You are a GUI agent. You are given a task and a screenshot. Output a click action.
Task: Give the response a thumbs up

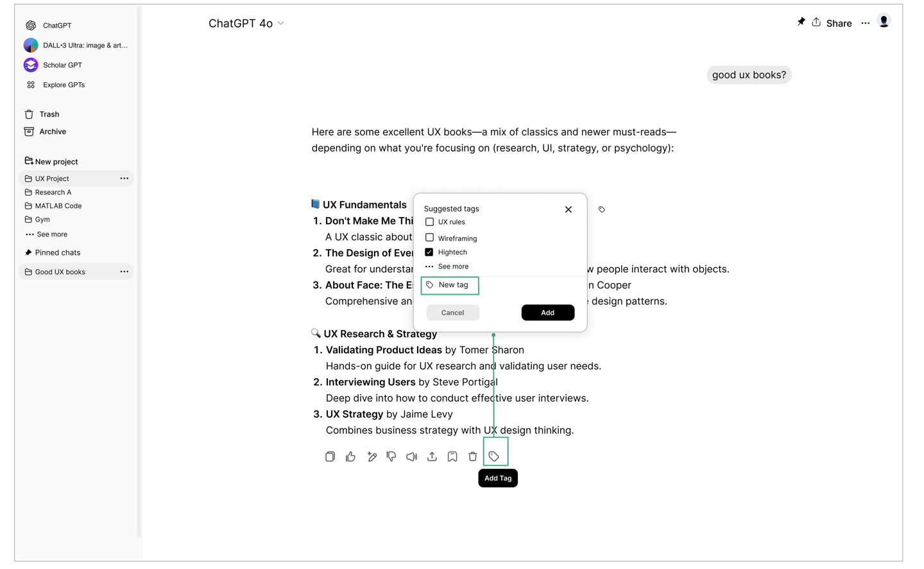click(350, 457)
